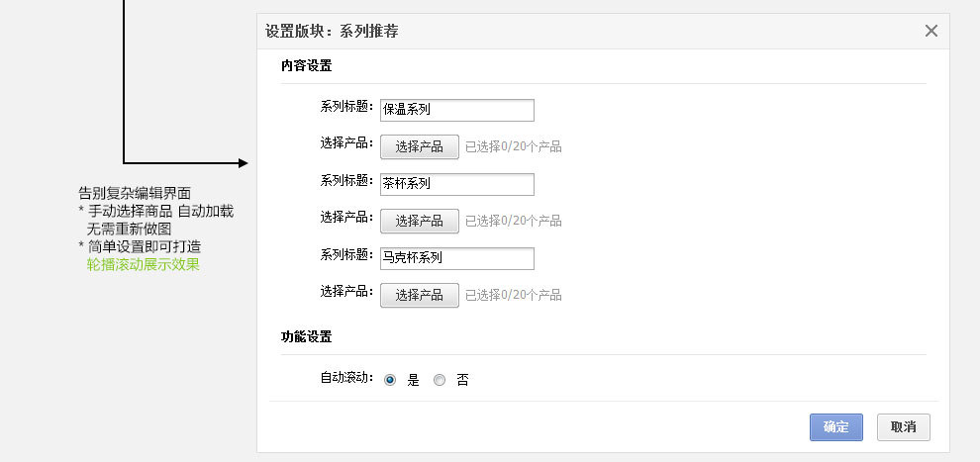Click the 告别复杂编辑界面 description line
Screen dimensions: 980x462
(135, 193)
